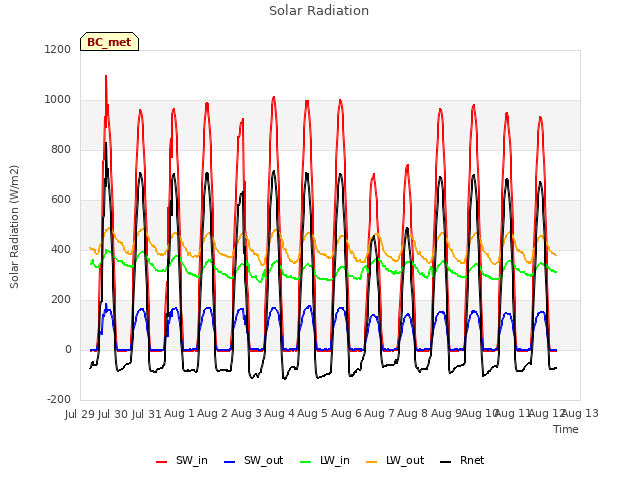Click the orange LW_out legend color marker
Viewport: 640px width, 480px height.
pyautogui.click(x=372, y=462)
